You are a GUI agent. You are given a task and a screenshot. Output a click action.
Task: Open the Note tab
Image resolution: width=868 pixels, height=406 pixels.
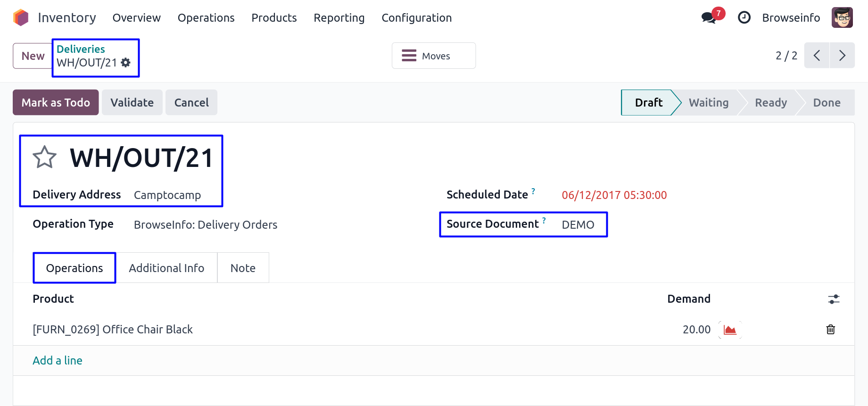[x=243, y=268]
